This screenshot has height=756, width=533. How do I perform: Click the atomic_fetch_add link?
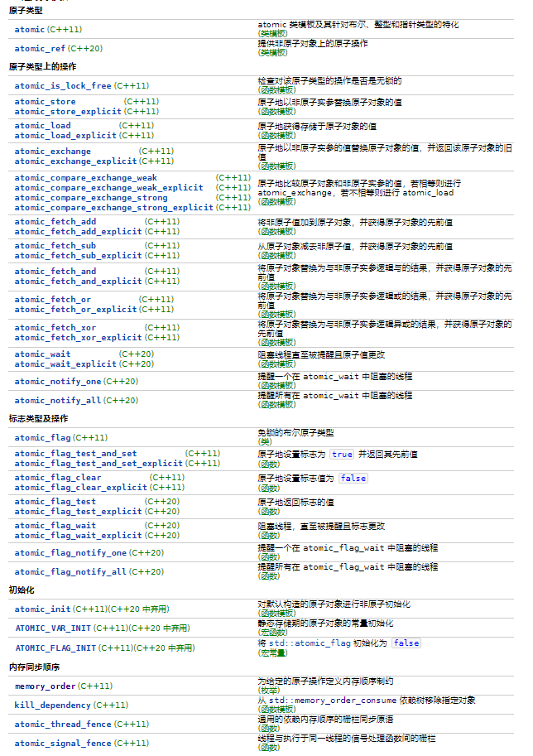[55, 222]
